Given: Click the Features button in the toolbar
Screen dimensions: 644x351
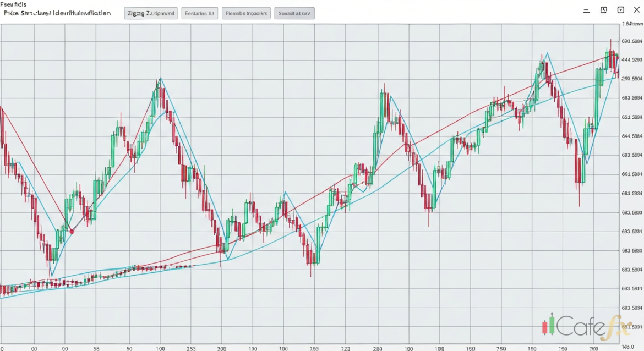Looking at the screenshot, I should pos(199,13).
